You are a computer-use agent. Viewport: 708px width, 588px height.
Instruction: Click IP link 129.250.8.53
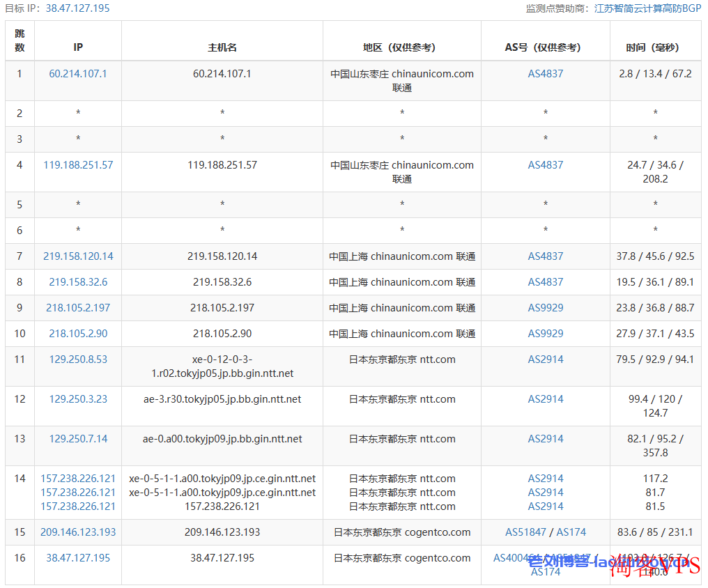tap(78, 359)
